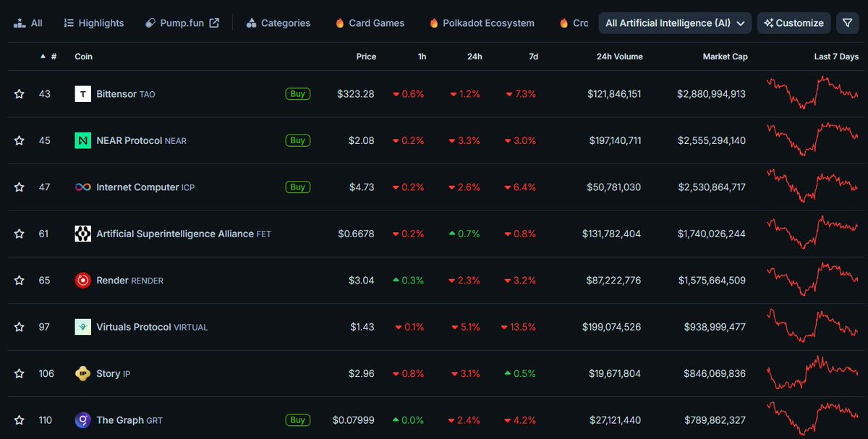Sort by 7d change column

(533, 56)
